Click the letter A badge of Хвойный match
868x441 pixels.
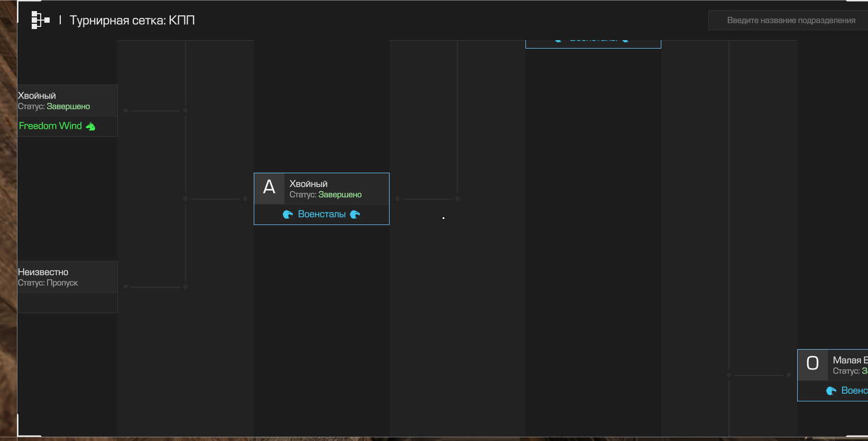[x=269, y=189]
